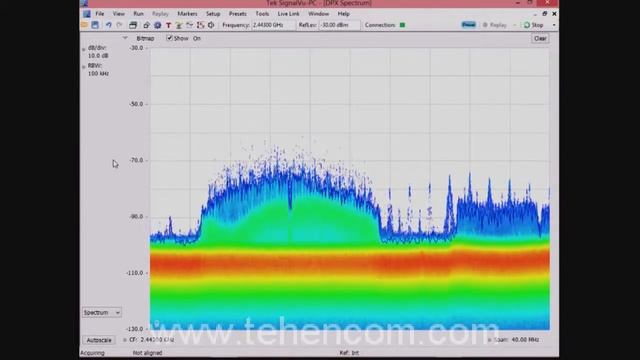Click the Undo arrow icon
This screenshot has height=360, width=640.
click(x=109, y=25)
